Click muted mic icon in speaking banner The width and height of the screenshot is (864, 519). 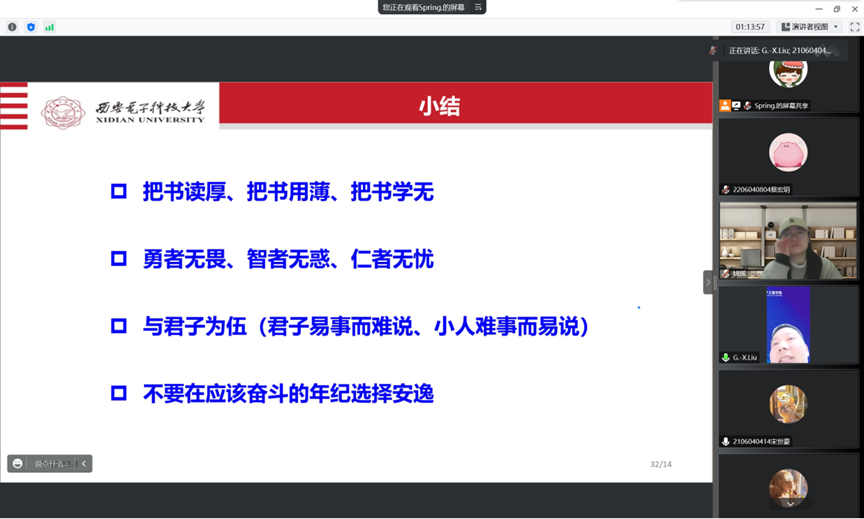(x=713, y=50)
